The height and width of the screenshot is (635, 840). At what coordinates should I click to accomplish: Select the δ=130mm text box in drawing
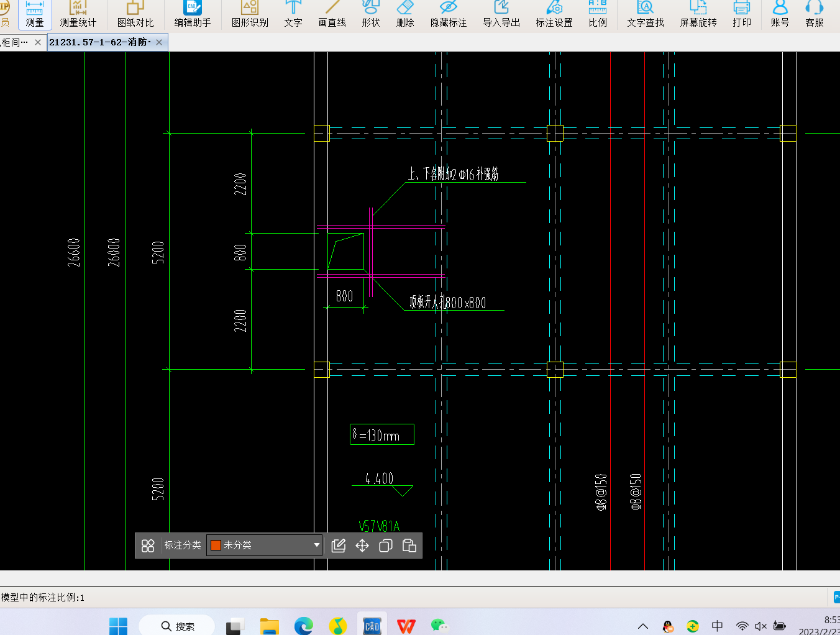point(382,434)
